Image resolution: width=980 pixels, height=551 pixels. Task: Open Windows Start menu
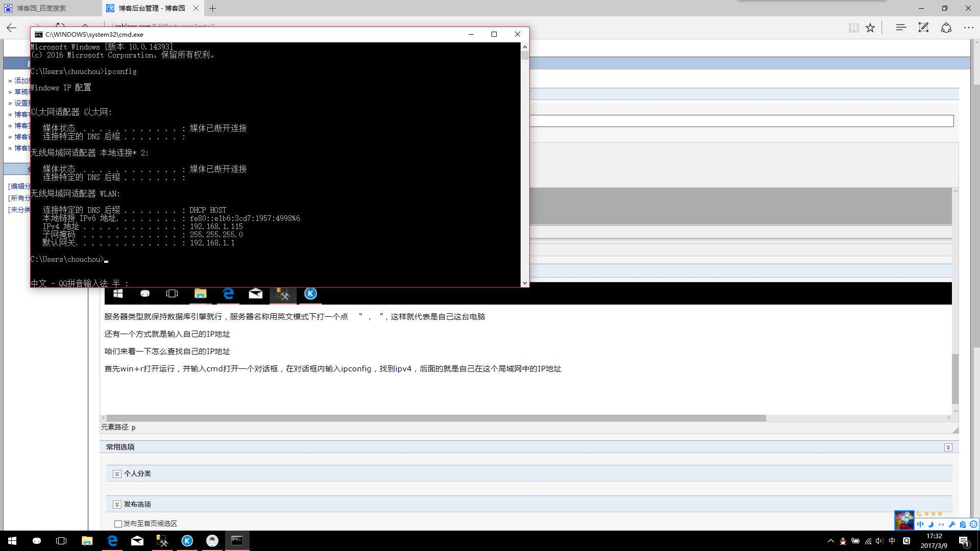click(x=12, y=541)
